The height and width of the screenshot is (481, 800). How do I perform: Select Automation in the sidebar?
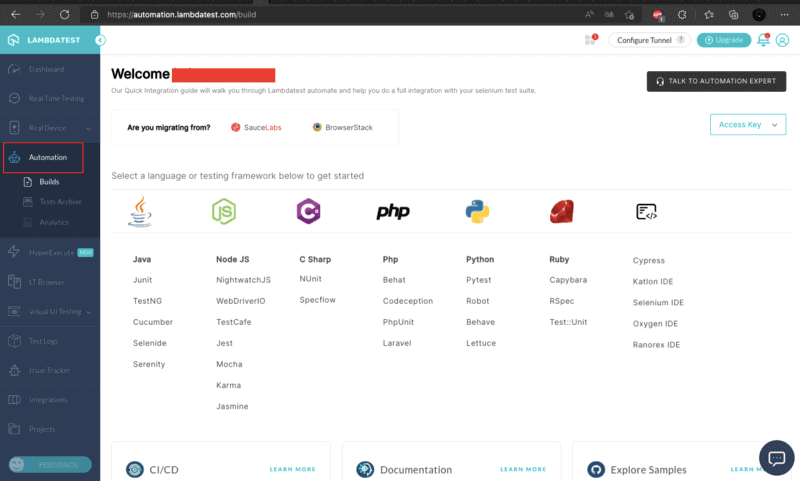[43, 158]
